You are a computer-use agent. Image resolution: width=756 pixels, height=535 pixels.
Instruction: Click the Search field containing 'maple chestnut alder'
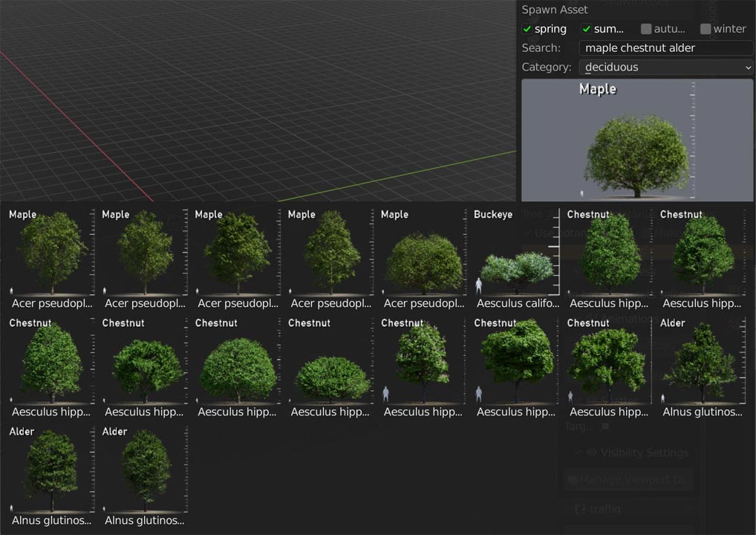(665, 48)
